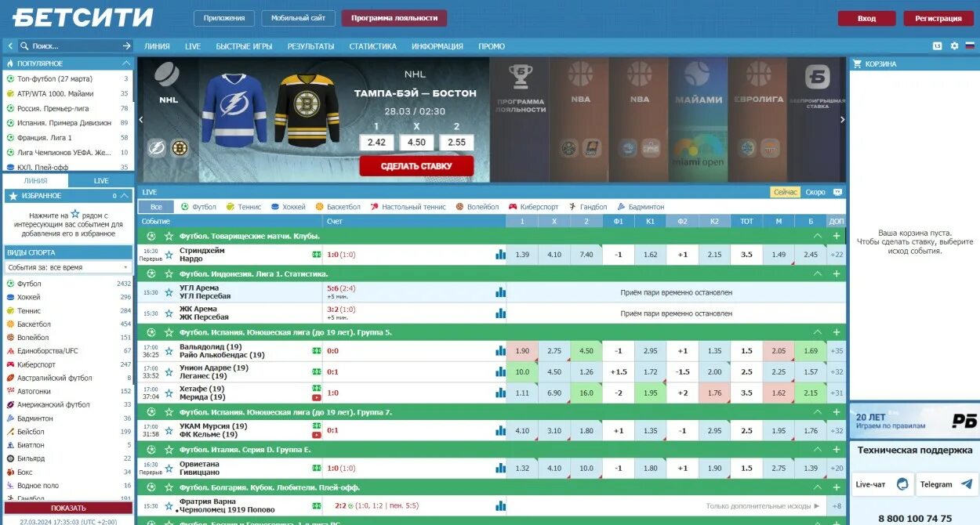Expand +22 more markets for Стриндхейм
Screen dimensions: 980x525
837,255
